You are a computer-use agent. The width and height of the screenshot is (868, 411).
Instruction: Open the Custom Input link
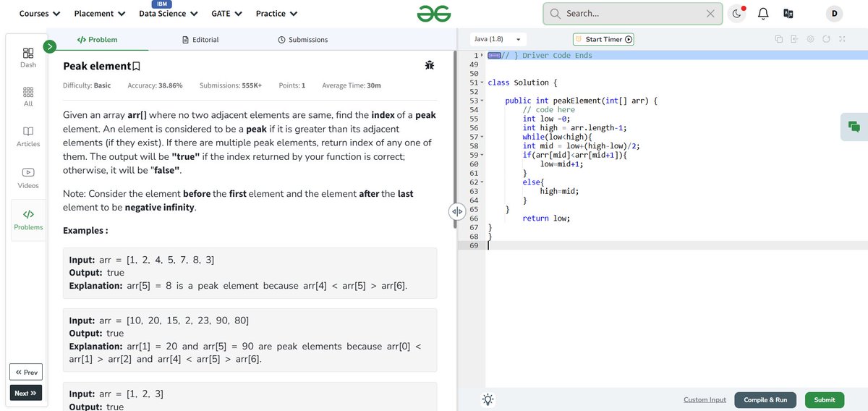pos(705,399)
